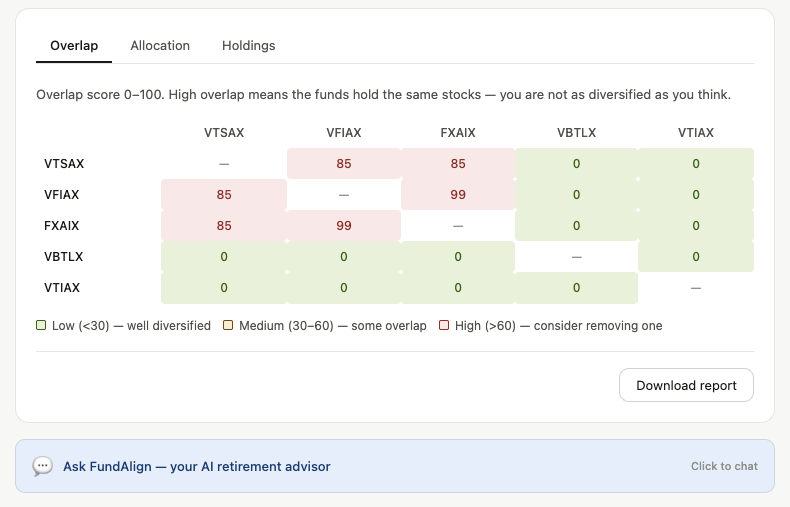The image size is (790, 507).
Task: Open the Holdings tab
Action: [x=248, y=45]
